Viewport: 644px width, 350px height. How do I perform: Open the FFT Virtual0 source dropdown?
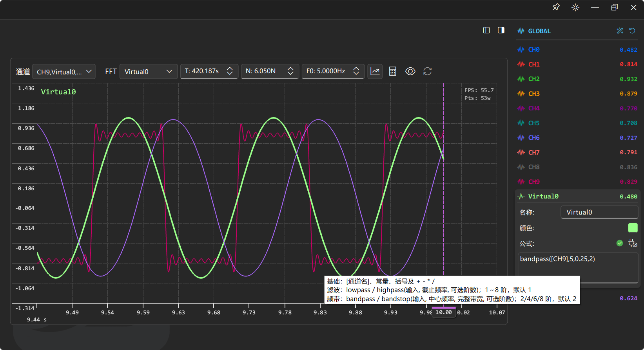(x=149, y=72)
